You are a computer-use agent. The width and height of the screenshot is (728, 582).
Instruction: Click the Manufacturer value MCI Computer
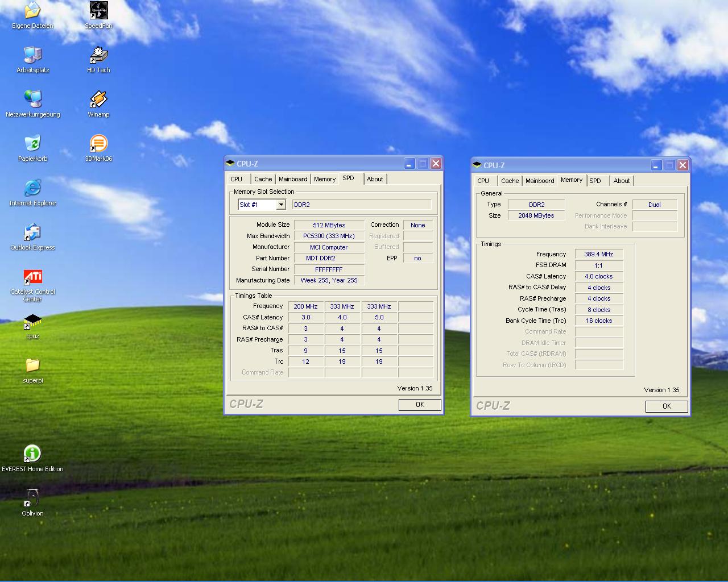(329, 247)
